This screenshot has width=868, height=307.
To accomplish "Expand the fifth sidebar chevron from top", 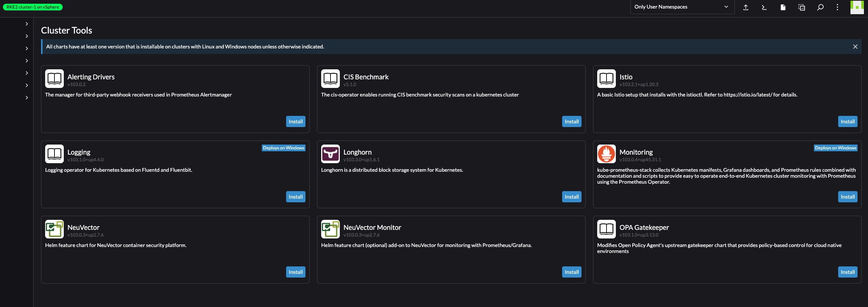I will [27, 73].
